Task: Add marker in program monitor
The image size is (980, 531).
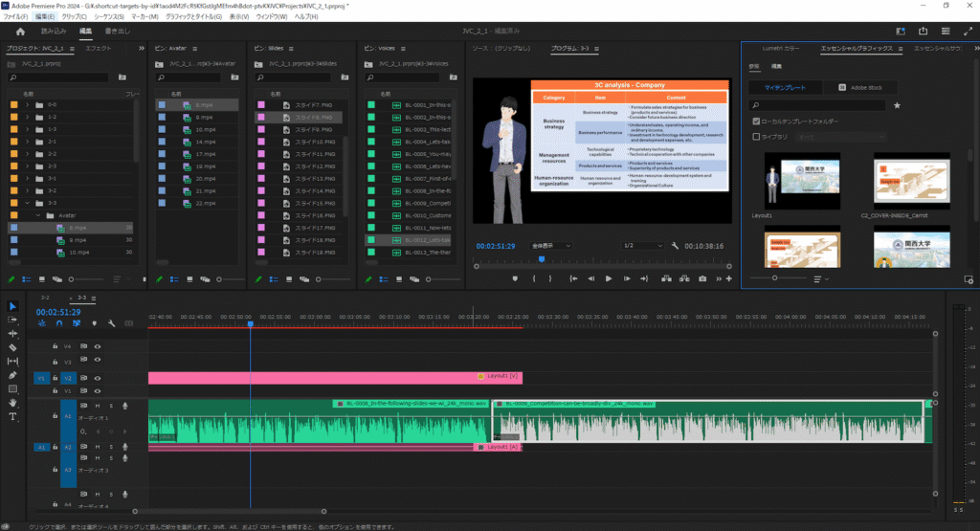Action: pyautogui.click(x=515, y=278)
